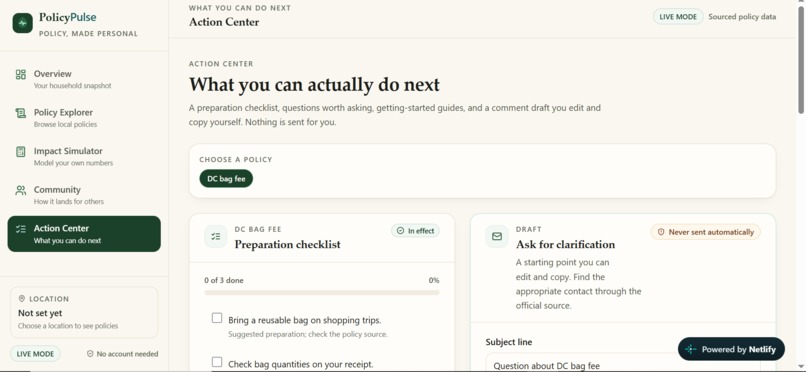Click the POLICY, MADE PERSONAL tagline
The height and width of the screenshot is (372, 806).
pyautogui.click(x=88, y=33)
